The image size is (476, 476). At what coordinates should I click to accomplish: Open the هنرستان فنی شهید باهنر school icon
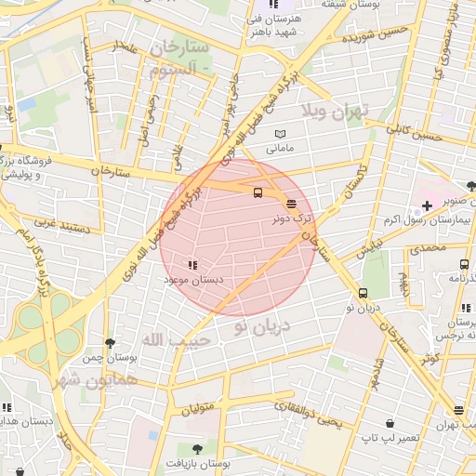[273, 4]
